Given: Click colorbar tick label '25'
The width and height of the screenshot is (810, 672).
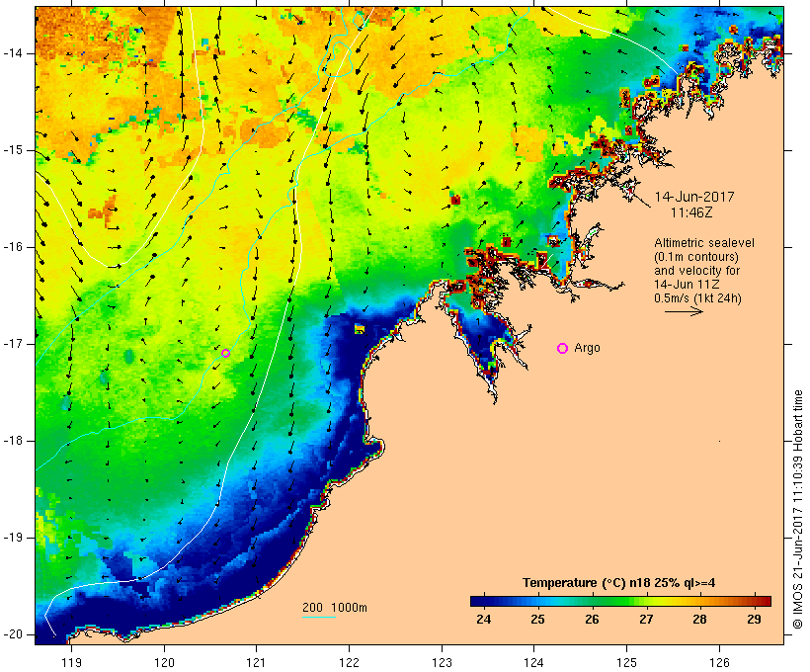Looking at the screenshot, I should click(537, 619).
